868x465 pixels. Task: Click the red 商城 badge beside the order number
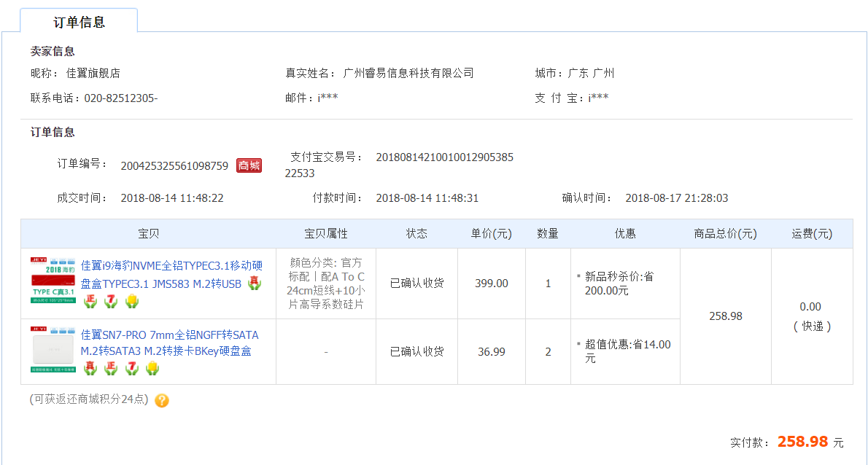pyautogui.click(x=249, y=165)
